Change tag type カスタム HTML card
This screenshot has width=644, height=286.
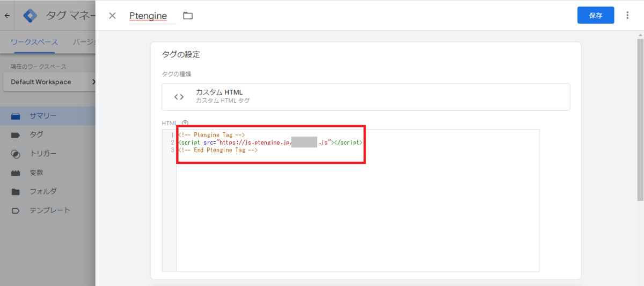click(365, 97)
